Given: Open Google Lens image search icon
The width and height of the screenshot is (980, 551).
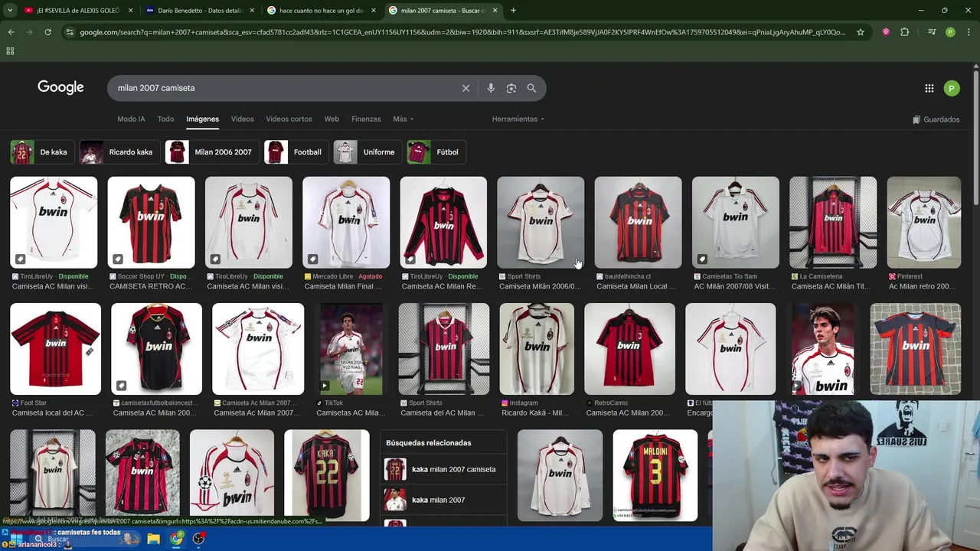Looking at the screenshot, I should pyautogui.click(x=511, y=88).
